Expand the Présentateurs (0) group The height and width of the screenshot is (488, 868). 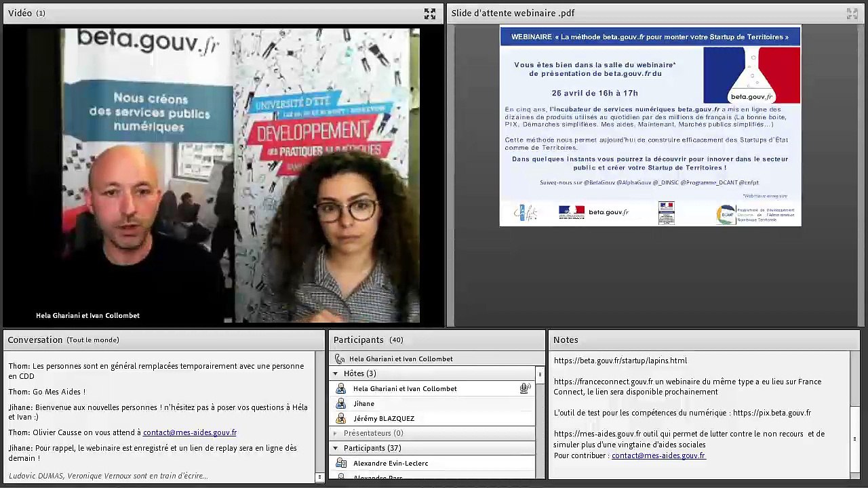point(335,433)
